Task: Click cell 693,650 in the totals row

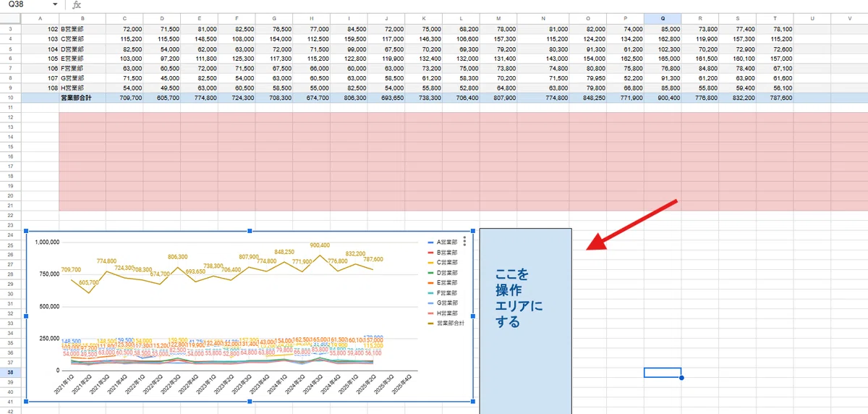Action: pyautogui.click(x=387, y=97)
